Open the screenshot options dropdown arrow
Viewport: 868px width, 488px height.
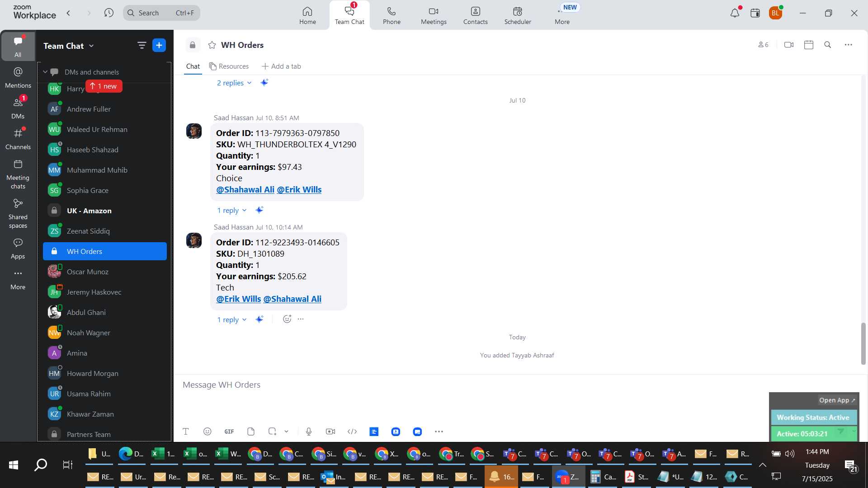286,432
